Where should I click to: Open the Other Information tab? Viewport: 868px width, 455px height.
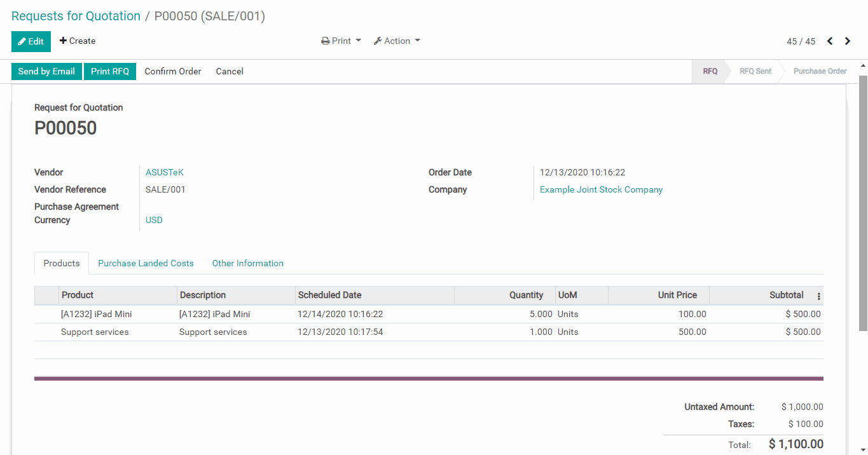click(247, 264)
